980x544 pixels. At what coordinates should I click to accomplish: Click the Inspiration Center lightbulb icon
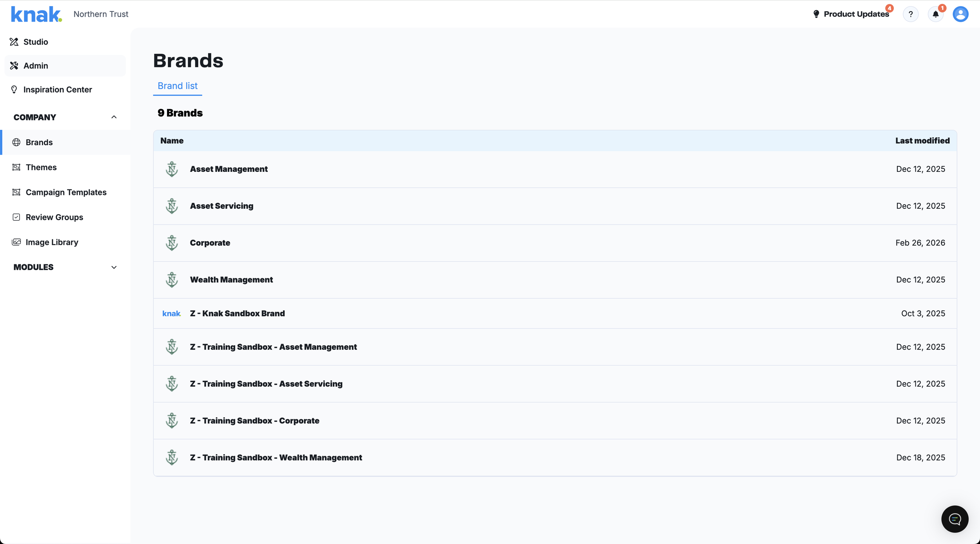click(14, 89)
